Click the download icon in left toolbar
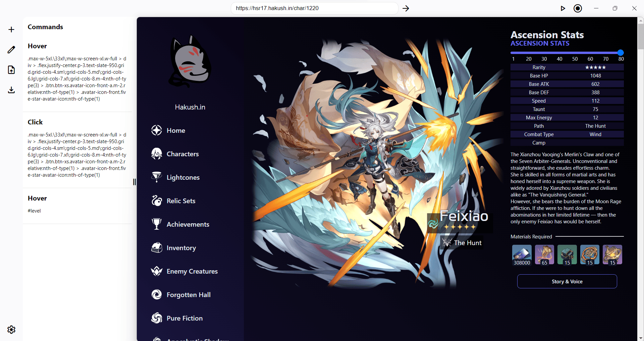 11,90
